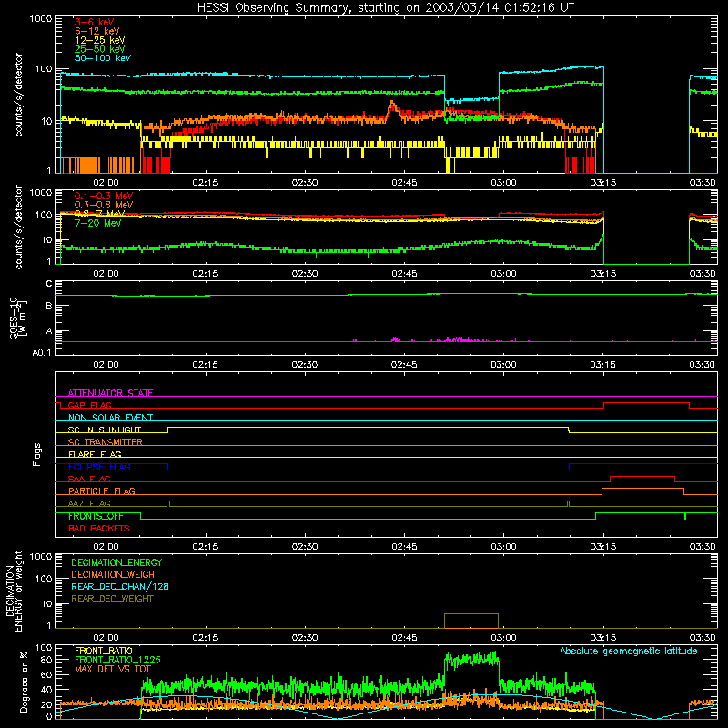The image size is (728, 728).
Task: Select the blue ECLIPSE_FLAG label
Action: coord(99,467)
